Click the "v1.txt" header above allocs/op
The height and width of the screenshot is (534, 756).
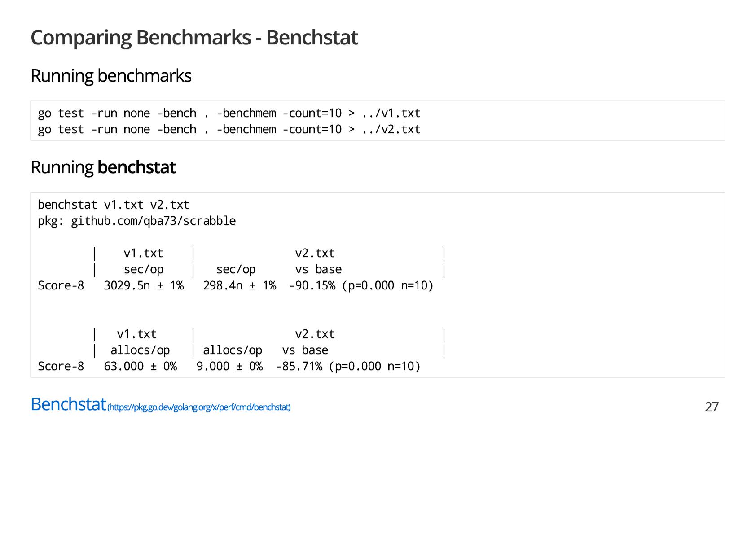pyautogui.click(x=136, y=334)
